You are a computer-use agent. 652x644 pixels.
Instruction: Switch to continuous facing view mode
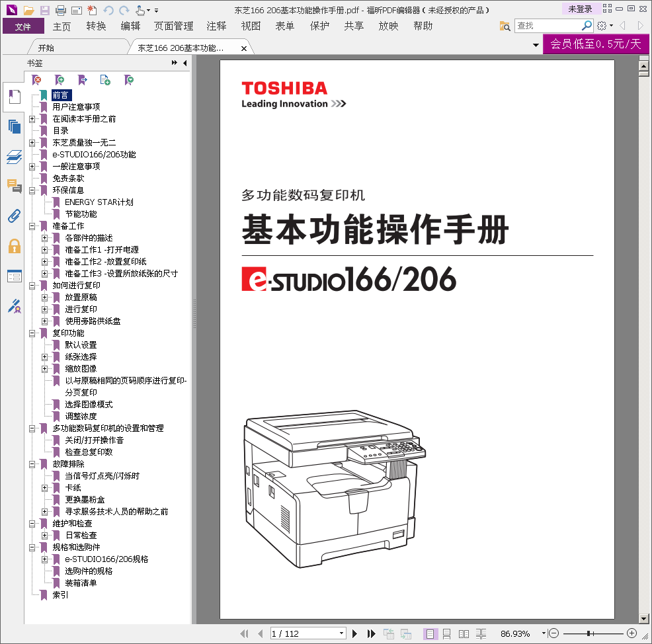click(481, 633)
